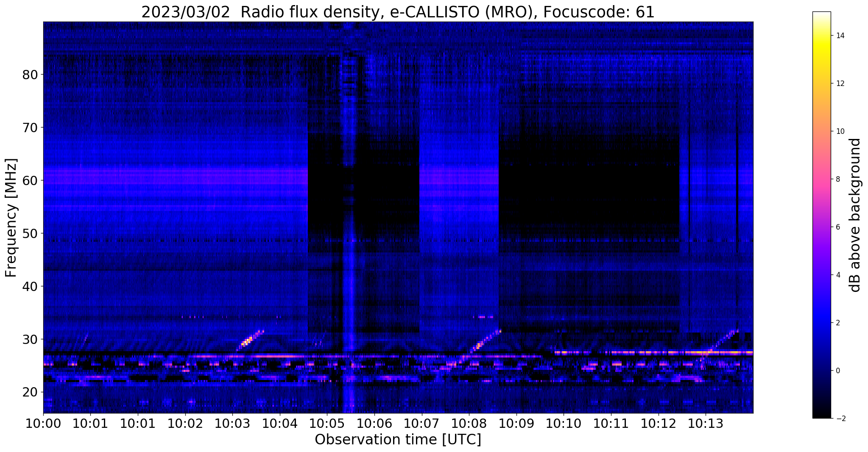Click the 'Frequency [MHz]' axis label
Screen dimensions: 868x452
11,218
